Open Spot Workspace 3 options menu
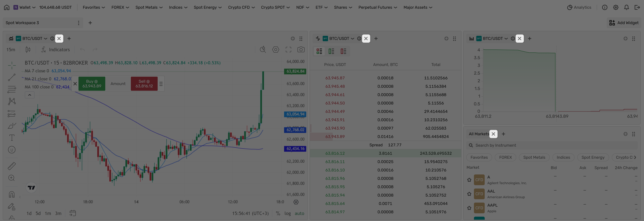 click(x=78, y=23)
